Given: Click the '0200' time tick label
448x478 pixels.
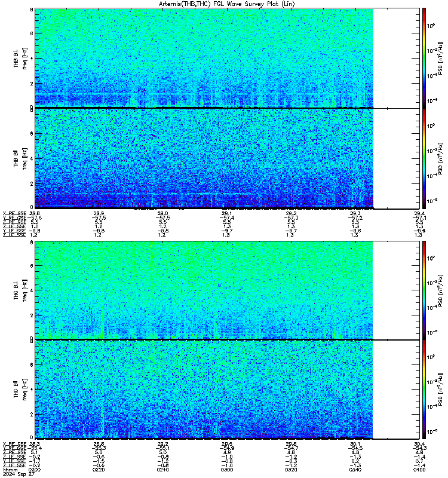Looking at the screenshot, I should click(35, 470).
